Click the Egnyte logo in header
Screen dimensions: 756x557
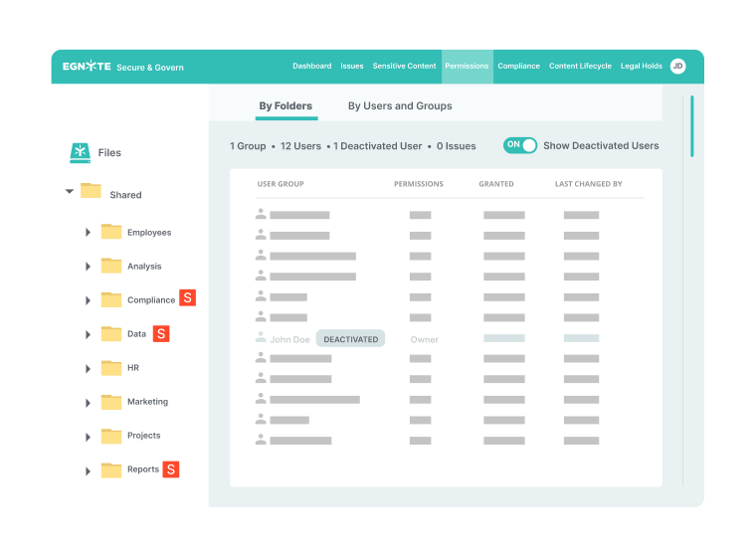click(x=86, y=67)
